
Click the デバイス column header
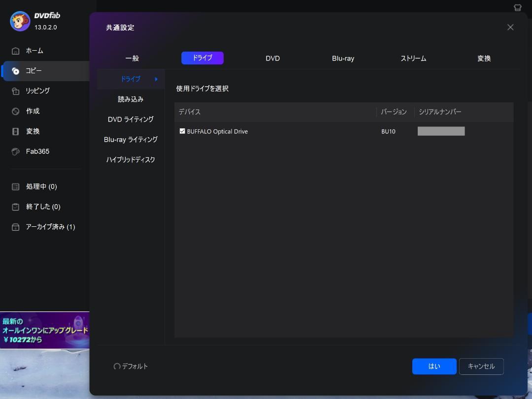pyautogui.click(x=190, y=112)
